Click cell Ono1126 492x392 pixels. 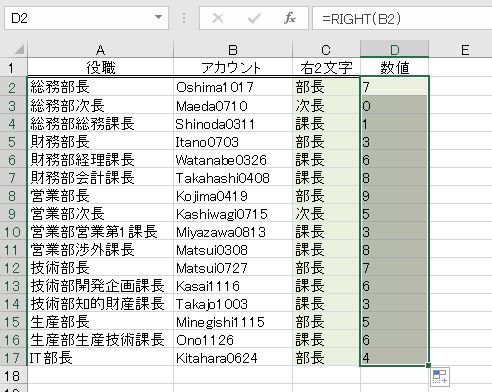coord(233,340)
